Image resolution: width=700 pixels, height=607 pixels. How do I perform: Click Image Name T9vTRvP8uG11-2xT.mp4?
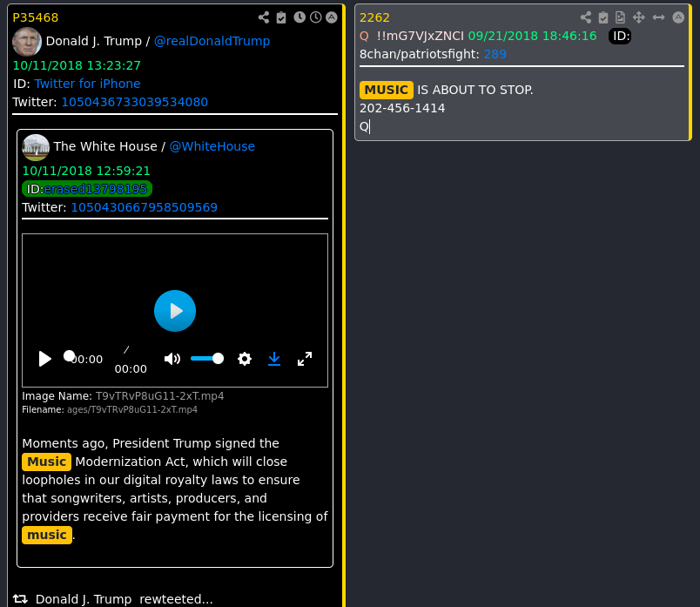[124, 396]
